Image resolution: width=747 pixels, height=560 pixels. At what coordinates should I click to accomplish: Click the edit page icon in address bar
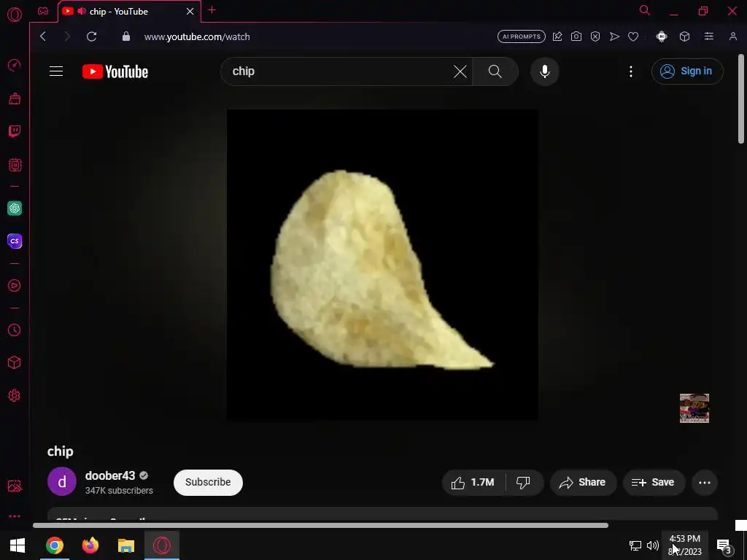pyautogui.click(x=557, y=36)
